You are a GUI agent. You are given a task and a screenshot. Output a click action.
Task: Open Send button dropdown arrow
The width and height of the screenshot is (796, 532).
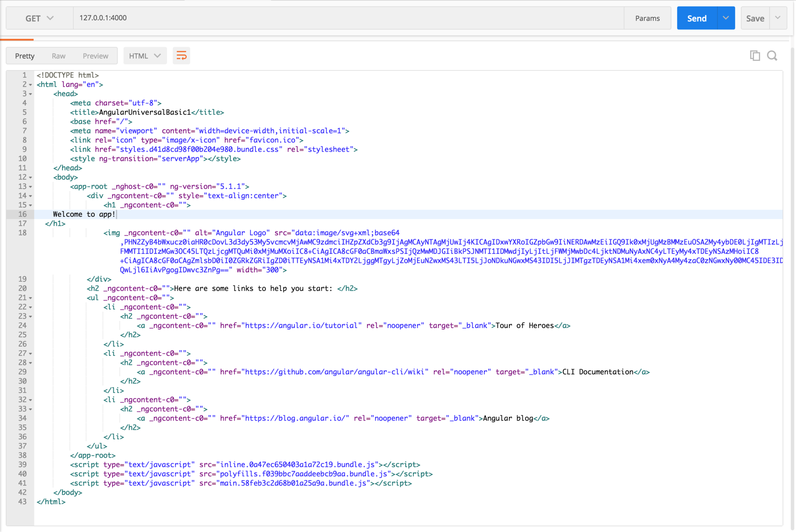pos(726,18)
